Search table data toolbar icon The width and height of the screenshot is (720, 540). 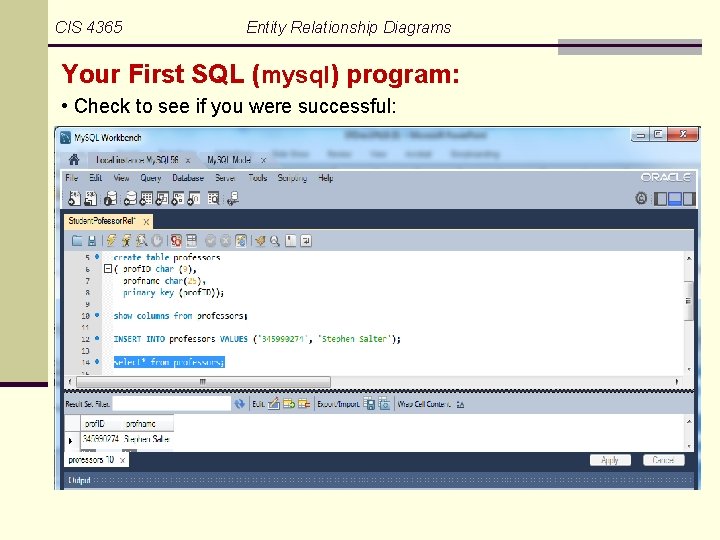coord(214,198)
